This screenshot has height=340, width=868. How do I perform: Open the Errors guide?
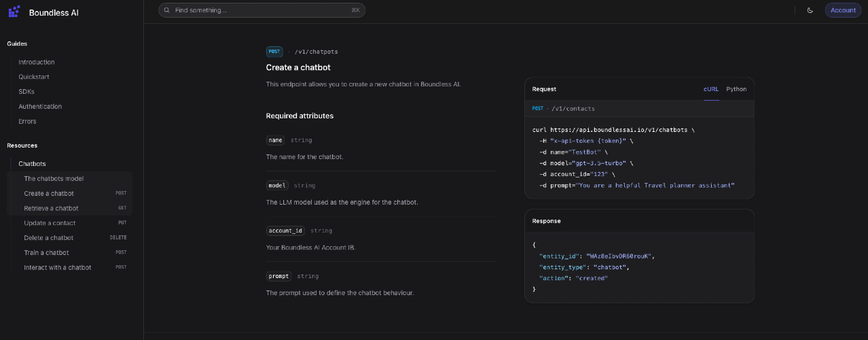point(27,122)
